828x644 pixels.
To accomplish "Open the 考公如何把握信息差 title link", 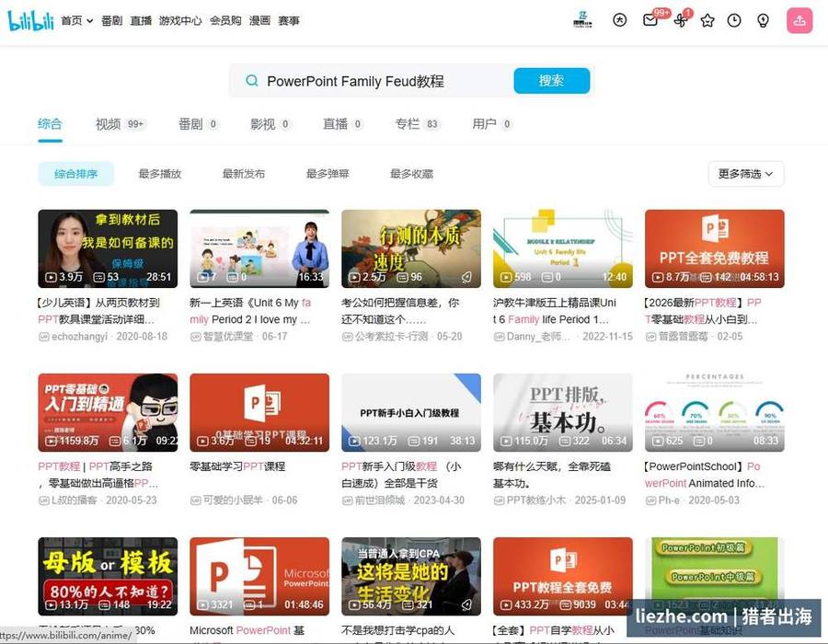I will (x=400, y=311).
